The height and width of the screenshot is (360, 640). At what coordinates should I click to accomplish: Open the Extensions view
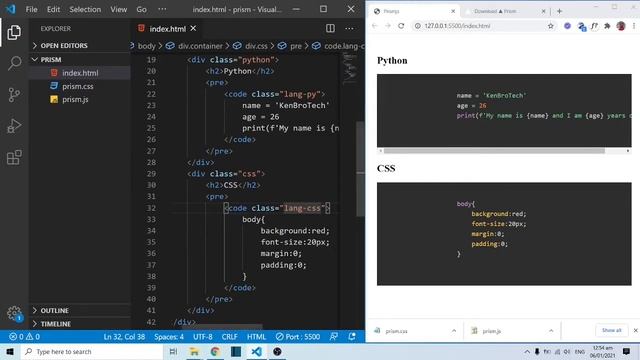tap(14, 157)
